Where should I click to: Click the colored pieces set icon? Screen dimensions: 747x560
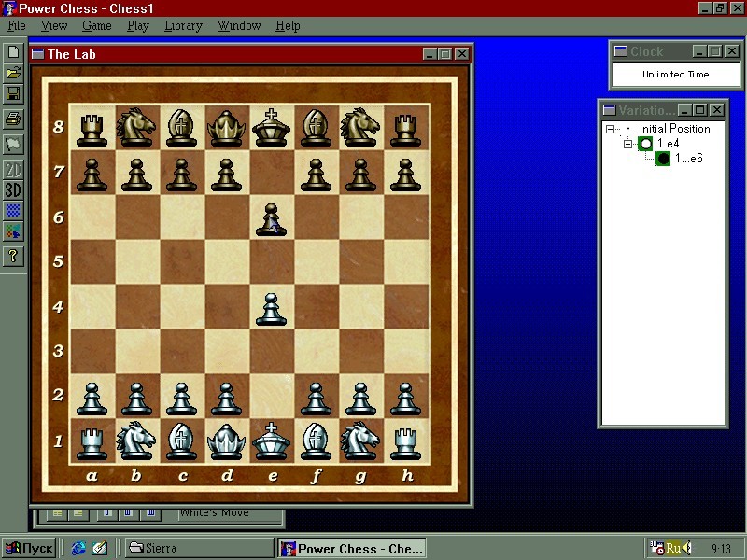coord(13,231)
